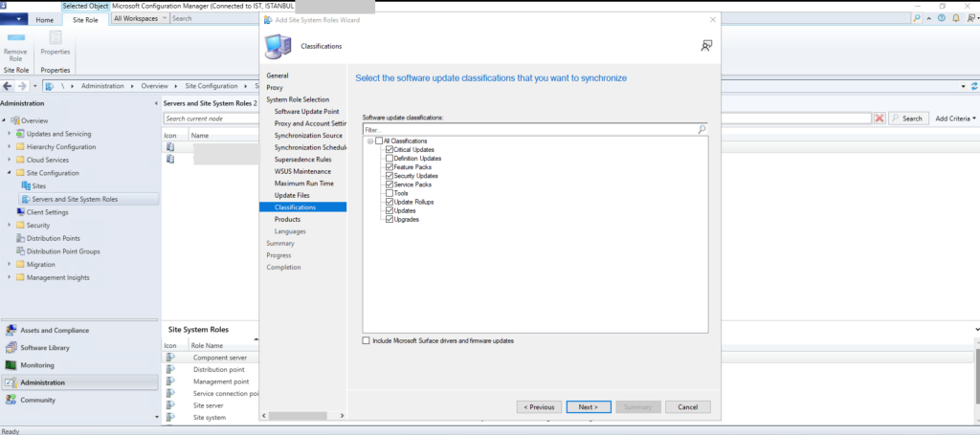The width and height of the screenshot is (980, 435).
Task: Select the Distribution Points node
Action: point(53,238)
